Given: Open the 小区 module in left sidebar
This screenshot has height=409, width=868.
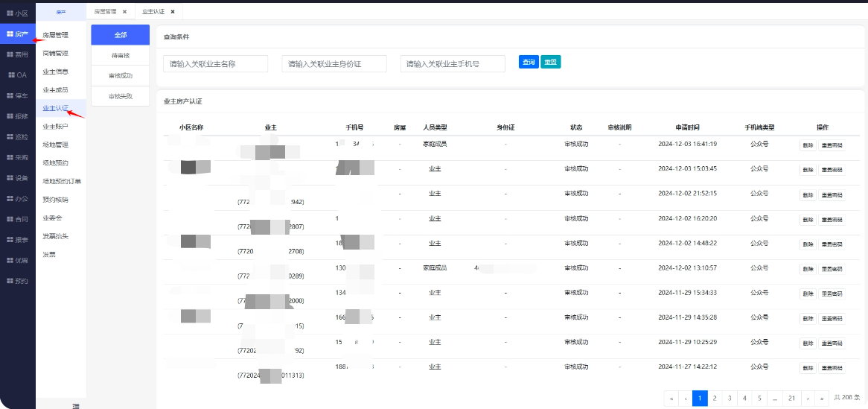Looking at the screenshot, I should [x=17, y=13].
